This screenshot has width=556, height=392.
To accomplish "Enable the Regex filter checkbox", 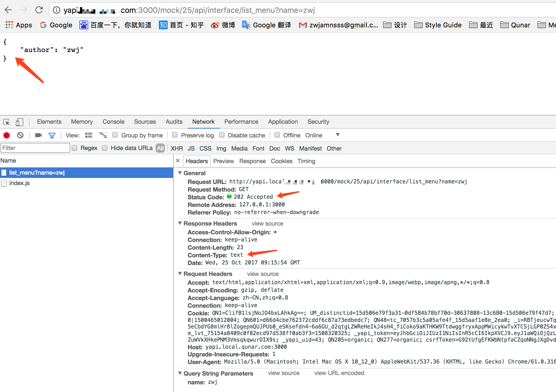I will [74, 148].
